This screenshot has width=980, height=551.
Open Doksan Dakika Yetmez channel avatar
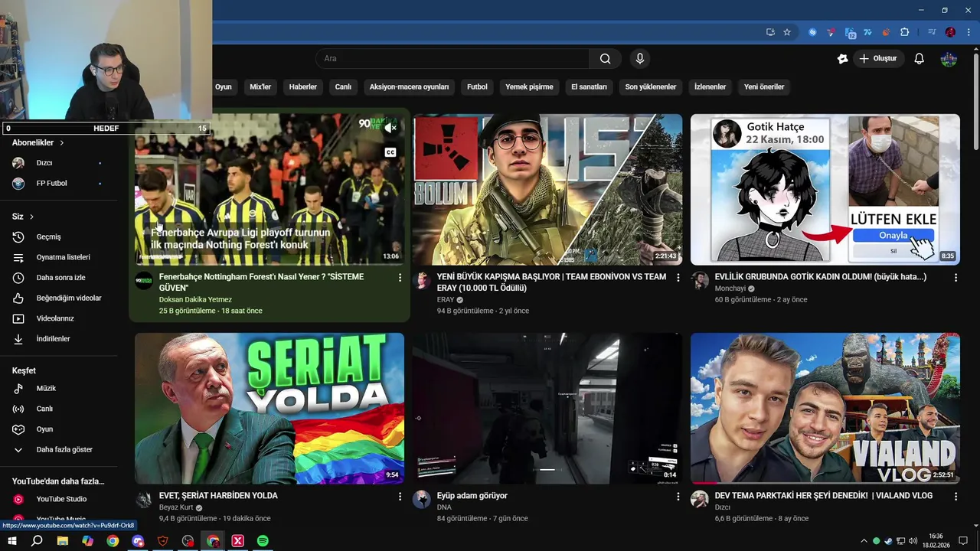(144, 281)
